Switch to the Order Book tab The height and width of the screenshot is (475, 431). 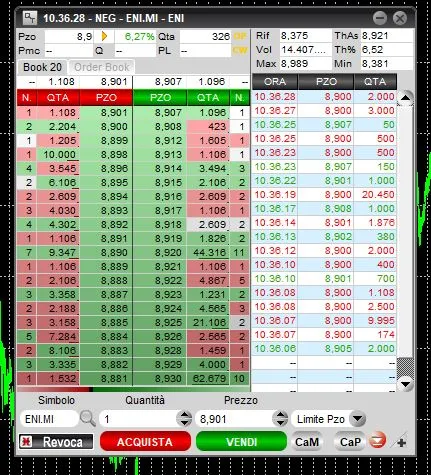(x=102, y=67)
